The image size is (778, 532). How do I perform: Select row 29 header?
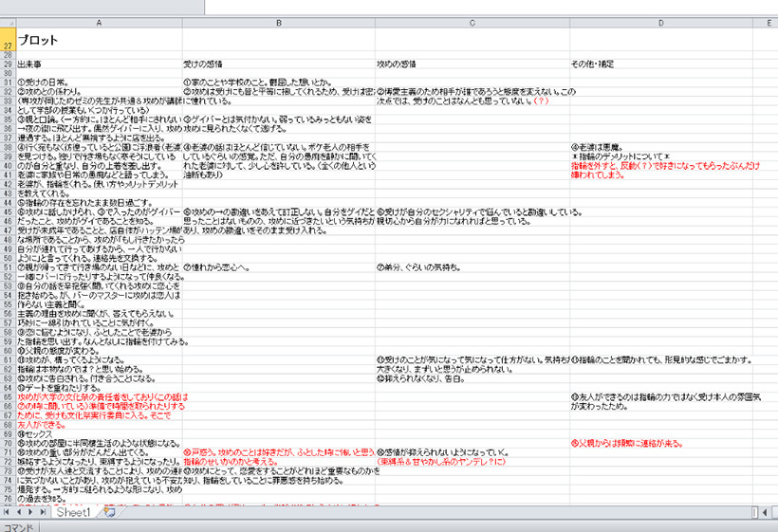(8, 64)
